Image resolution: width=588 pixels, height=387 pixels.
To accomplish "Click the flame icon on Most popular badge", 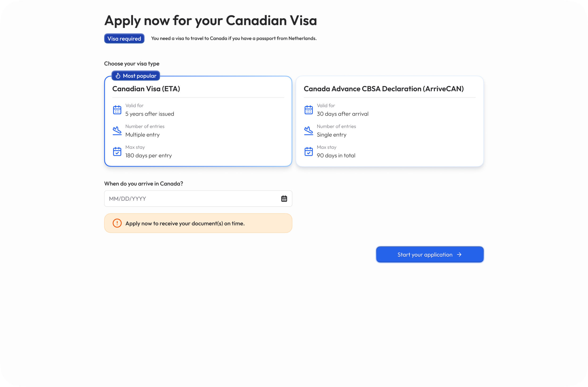I will (x=118, y=76).
